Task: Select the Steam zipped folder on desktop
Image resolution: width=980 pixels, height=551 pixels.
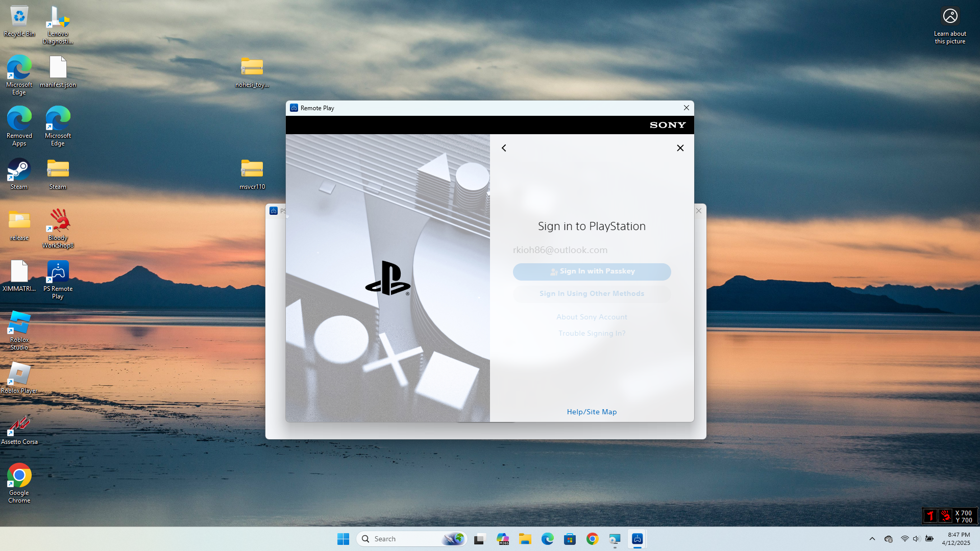Action: (58, 174)
